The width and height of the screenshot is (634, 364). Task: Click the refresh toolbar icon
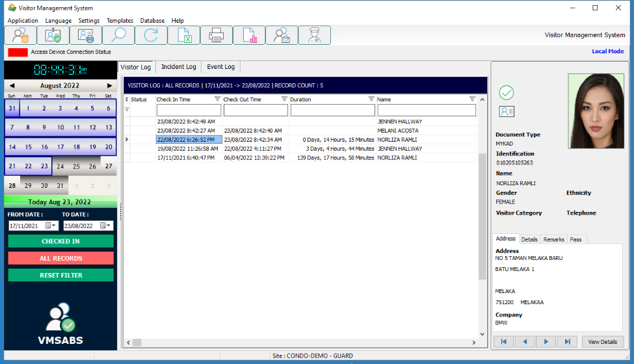[x=151, y=35]
